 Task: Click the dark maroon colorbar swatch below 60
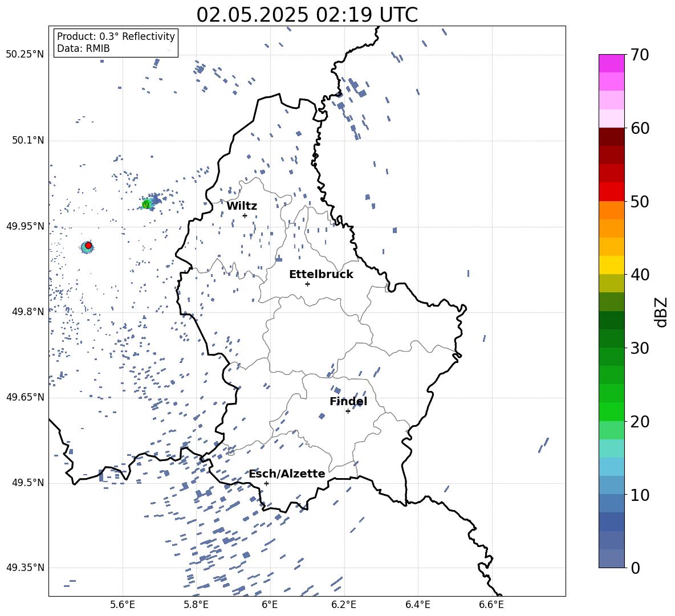point(611,137)
